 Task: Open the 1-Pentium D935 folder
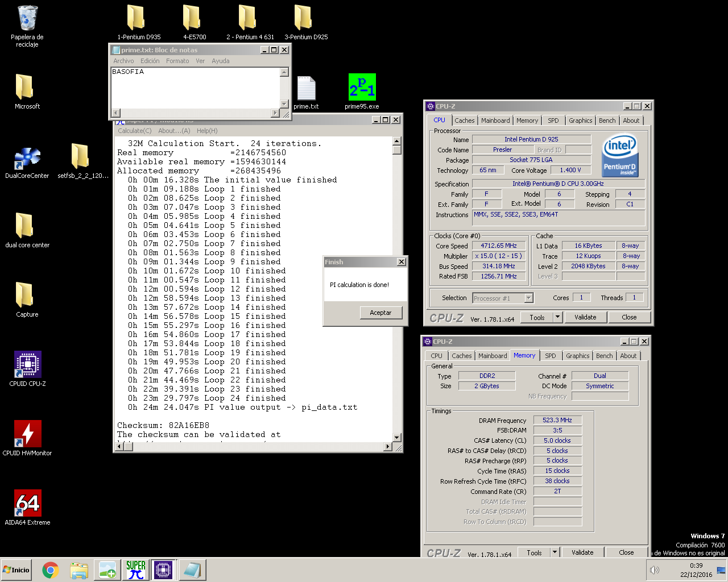coord(136,23)
